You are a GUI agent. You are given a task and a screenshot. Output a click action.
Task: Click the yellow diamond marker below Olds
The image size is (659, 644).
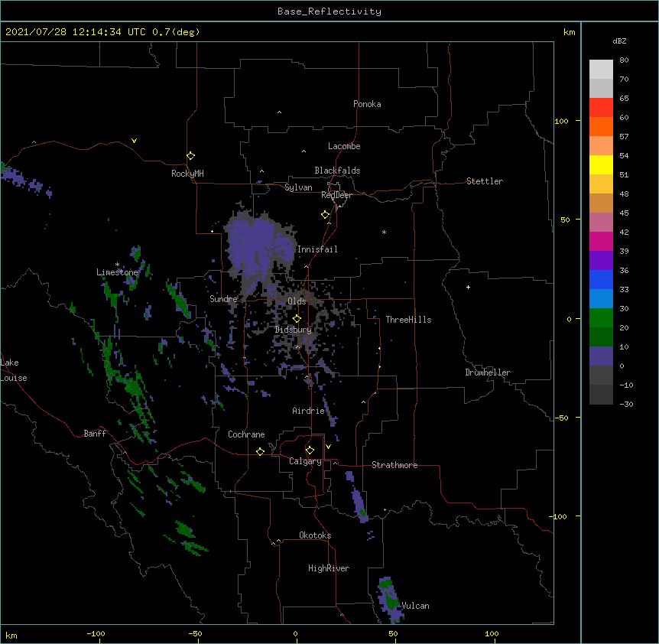(297, 318)
